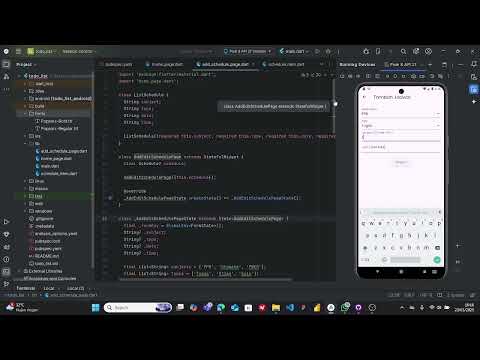
Task: Focus the fourth text field in emulator form
Action: click(401, 148)
